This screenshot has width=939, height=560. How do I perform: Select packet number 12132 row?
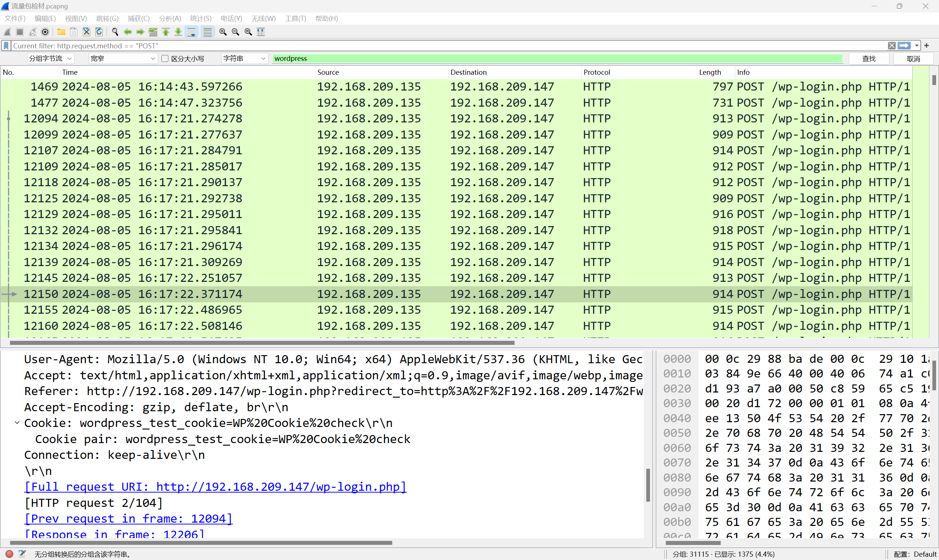(456, 230)
